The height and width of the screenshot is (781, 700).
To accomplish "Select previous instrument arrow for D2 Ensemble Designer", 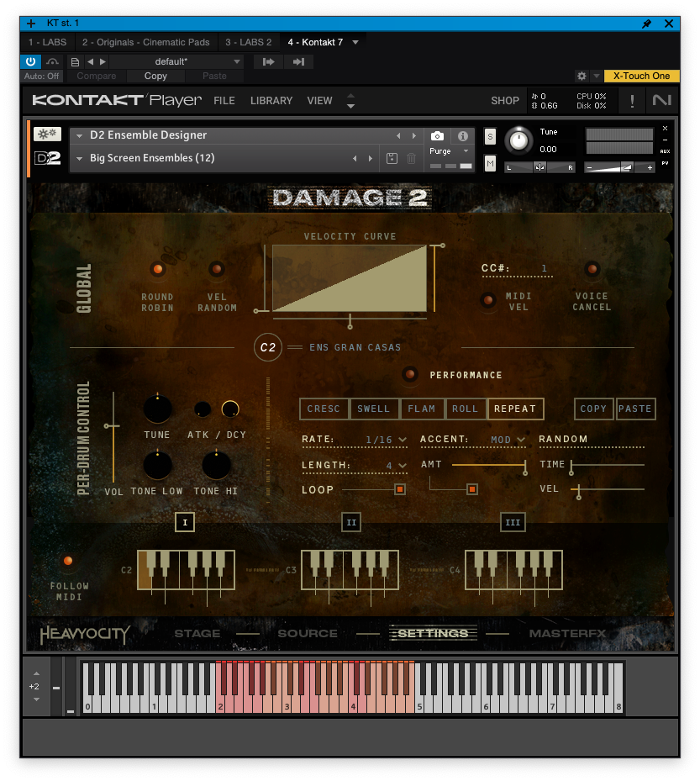I will tap(398, 135).
